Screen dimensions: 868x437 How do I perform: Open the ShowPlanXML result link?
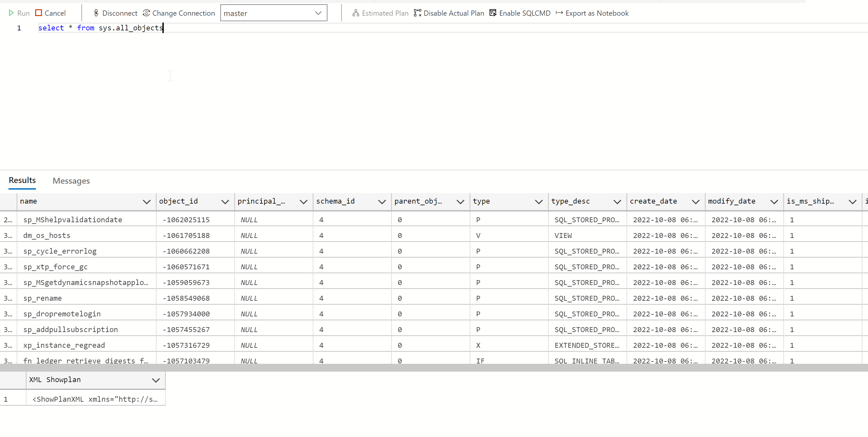click(x=95, y=399)
